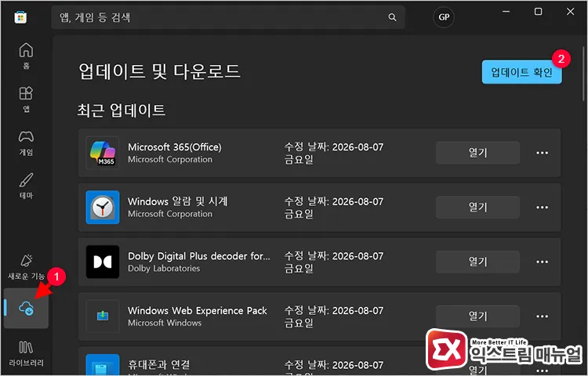The height and width of the screenshot is (376, 588).
Task: Click the Windows Web Experience Pack icon
Action: tap(103, 316)
